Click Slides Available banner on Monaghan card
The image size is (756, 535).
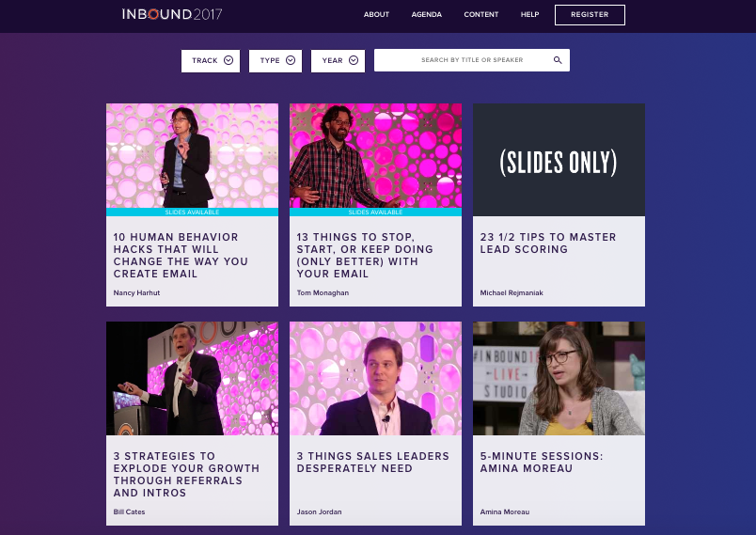pyautogui.click(x=375, y=212)
